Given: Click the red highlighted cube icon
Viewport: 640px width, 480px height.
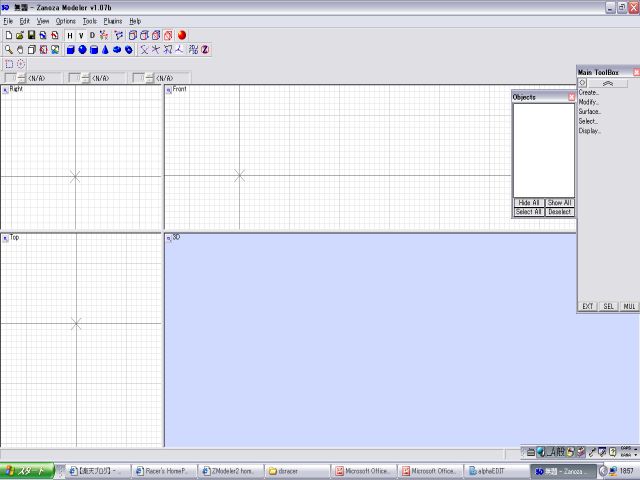Looking at the screenshot, I should (168, 36).
